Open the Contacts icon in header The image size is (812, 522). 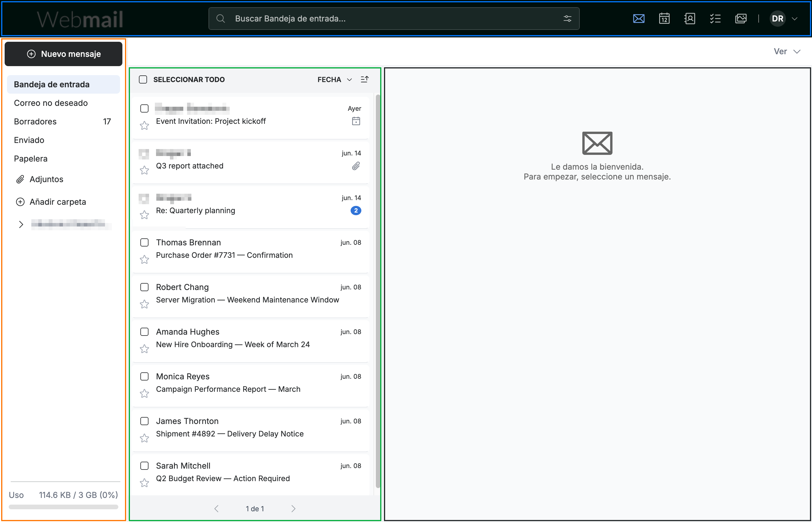coord(690,18)
